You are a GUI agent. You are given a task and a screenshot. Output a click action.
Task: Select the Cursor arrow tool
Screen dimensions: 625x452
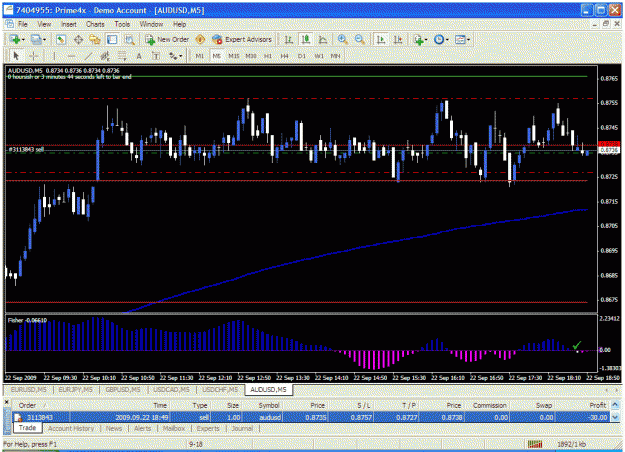[x=16, y=56]
